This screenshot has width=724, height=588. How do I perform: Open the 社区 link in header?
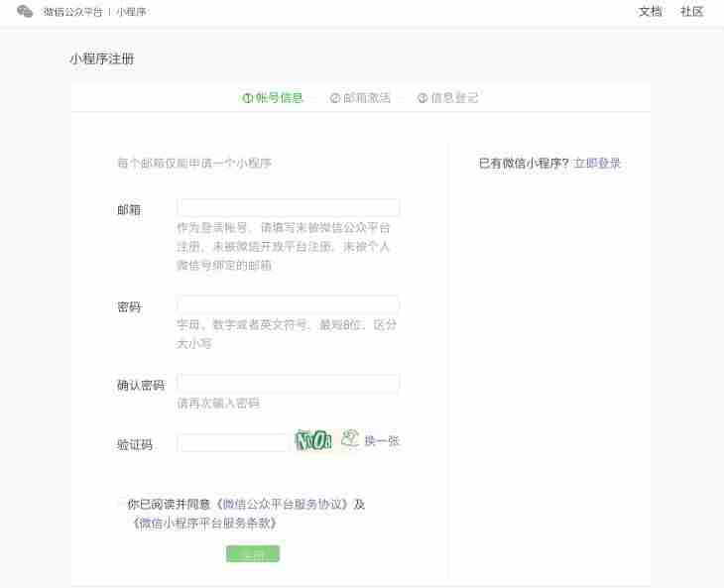[x=691, y=12]
